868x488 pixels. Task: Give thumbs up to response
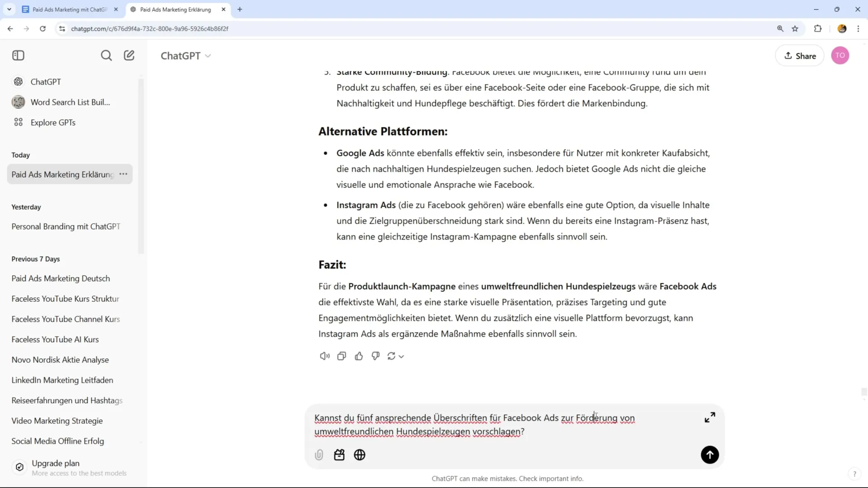[359, 356]
